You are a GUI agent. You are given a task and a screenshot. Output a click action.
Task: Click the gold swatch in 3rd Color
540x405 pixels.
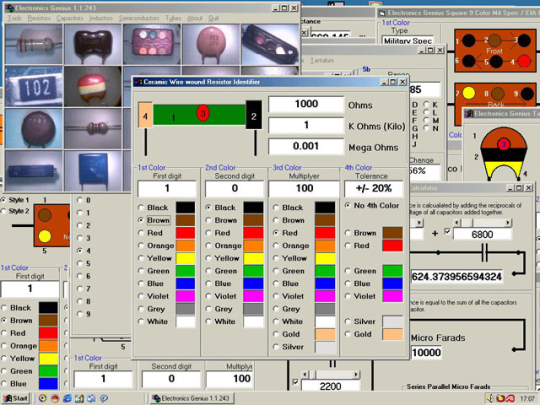325,334
